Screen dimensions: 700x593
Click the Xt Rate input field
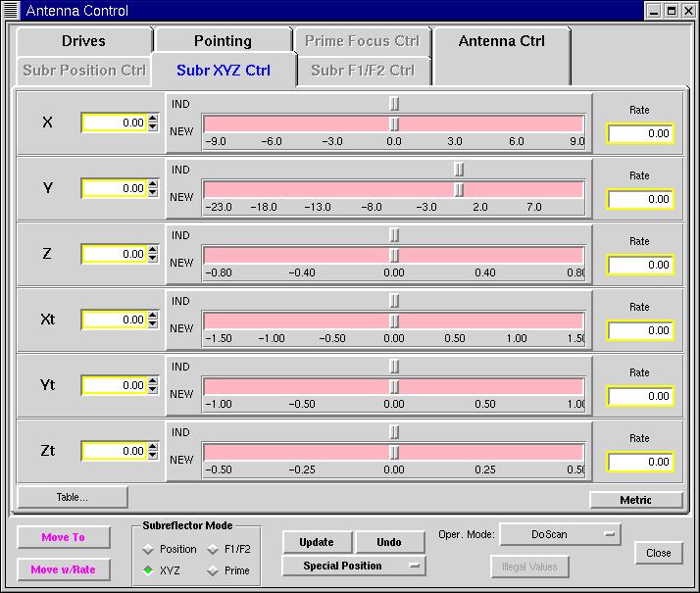click(640, 330)
